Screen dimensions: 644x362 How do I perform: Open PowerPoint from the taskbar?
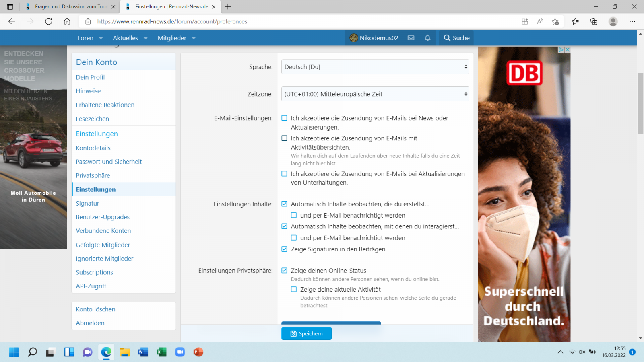tap(198, 352)
